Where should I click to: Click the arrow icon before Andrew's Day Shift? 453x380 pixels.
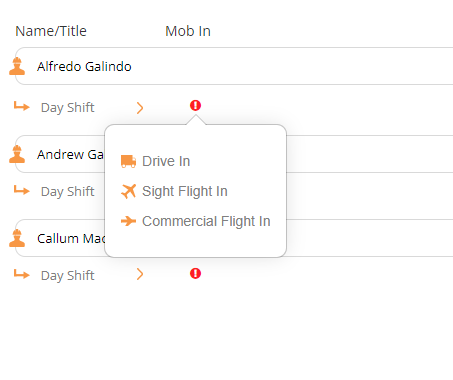click(x=22, y=190)
